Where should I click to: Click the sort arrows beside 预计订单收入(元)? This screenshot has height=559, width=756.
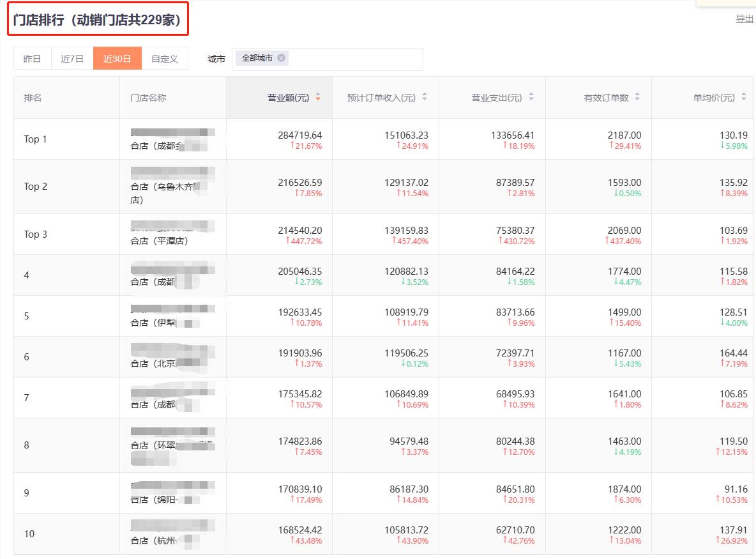[425, 98]
